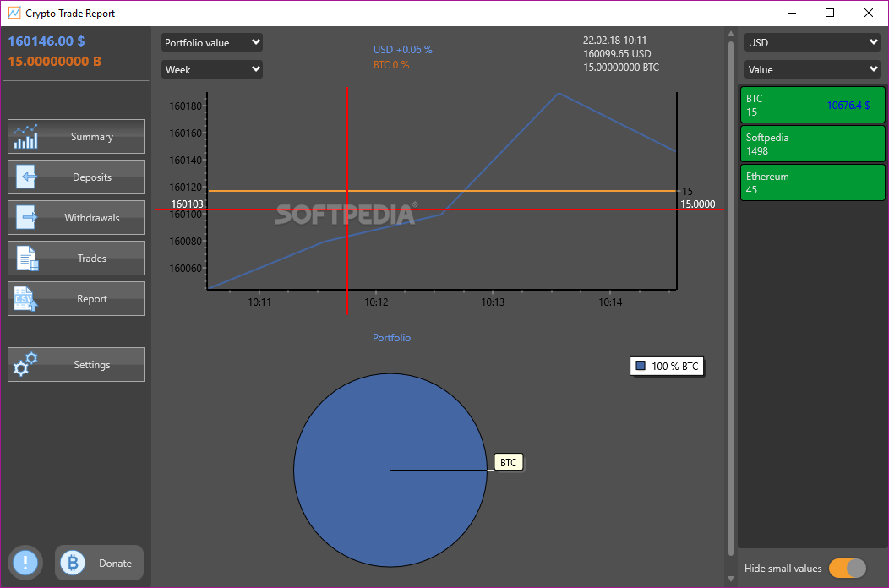Click the info icon in bottom left corner
Screen dimensions: 889x588
24,563
